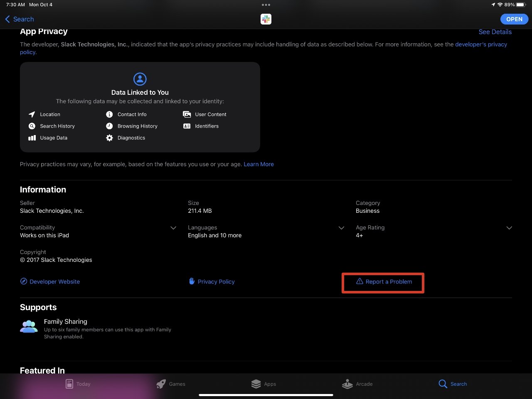
Task: Expand the Age Rating chevron
Action: (509, 228)
